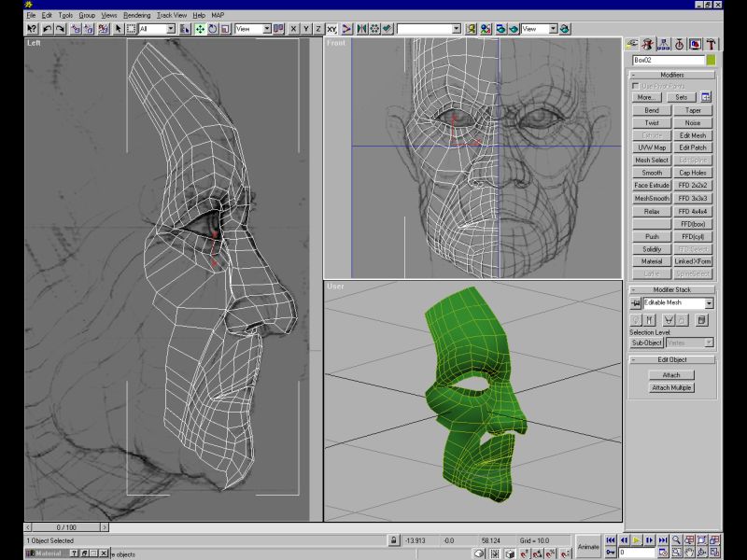Image resolution: width=747 pixels, height=560 pixels.
Task: Click the Attach Multiple button
Action: (x=671, y=387)
